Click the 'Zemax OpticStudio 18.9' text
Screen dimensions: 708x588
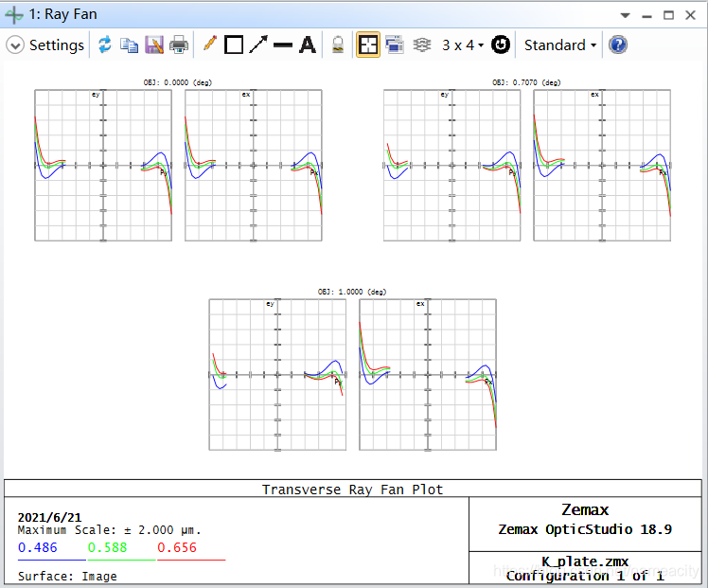pyautogui.click(x=585, y=529)
